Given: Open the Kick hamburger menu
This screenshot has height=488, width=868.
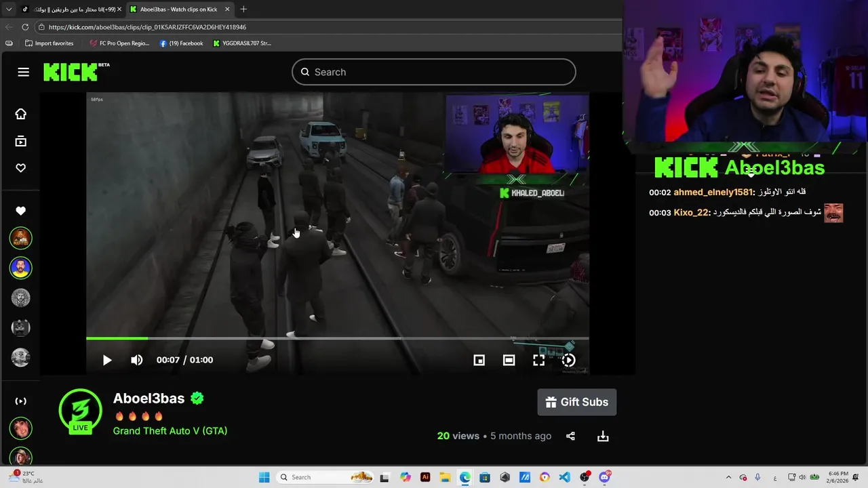Looking at the screenshot, I should [x=23, y=72].
